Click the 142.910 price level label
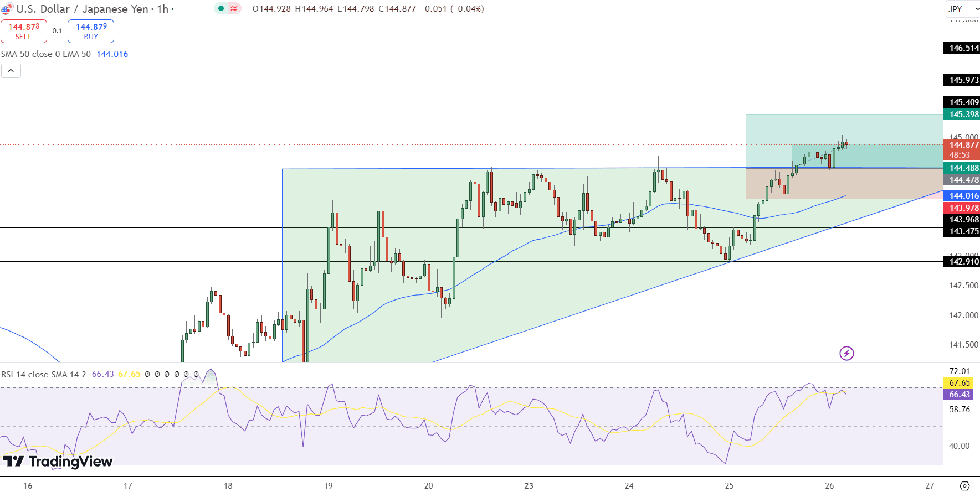Image resolution: width=980 pixels, height=492 pixels. click(x=962, y=262)
